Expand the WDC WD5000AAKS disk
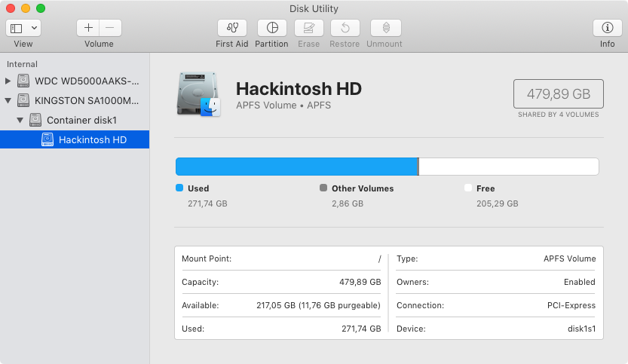 coord(8,81)
